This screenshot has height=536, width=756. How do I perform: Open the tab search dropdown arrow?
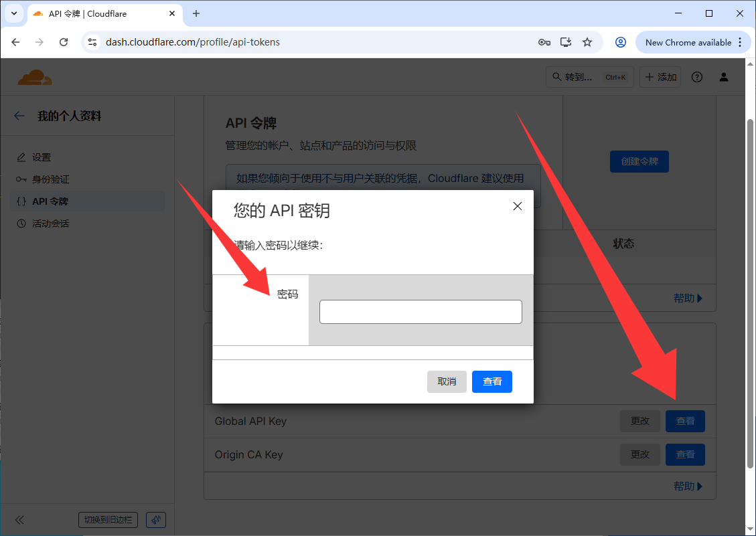pos(13,13)
